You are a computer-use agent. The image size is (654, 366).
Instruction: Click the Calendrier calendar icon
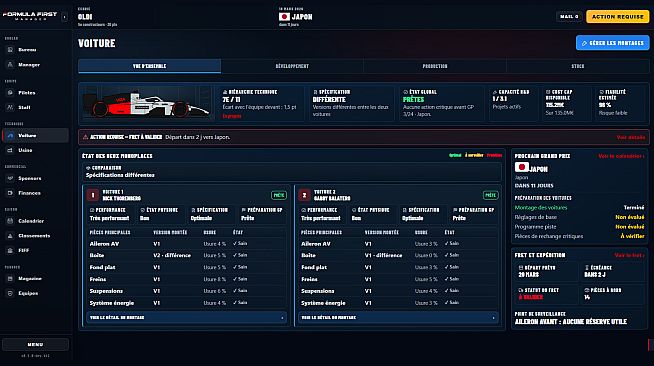(10, 221)
